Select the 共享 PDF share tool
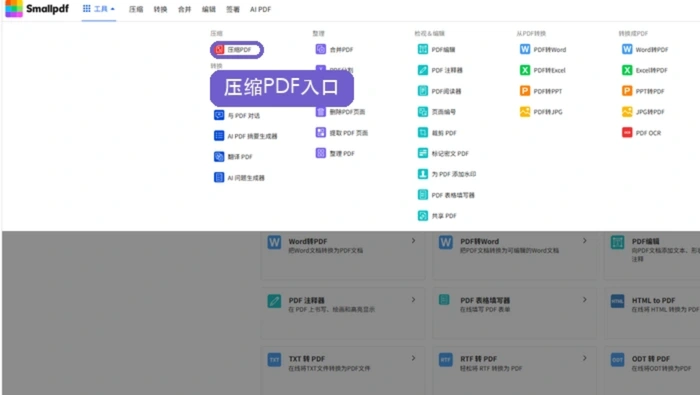The width and height of the screenshot is (700, 395). point(437,216)
